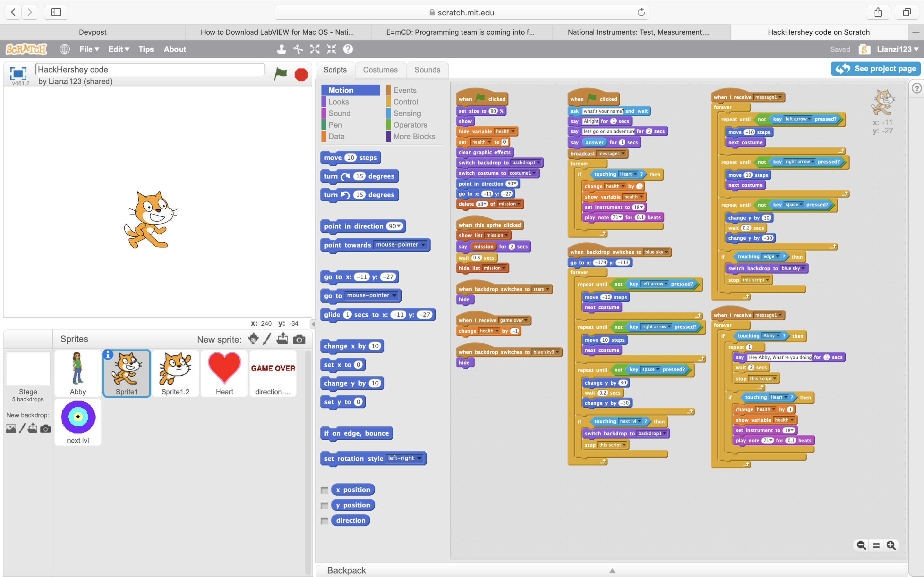The height and width of the screenshot is (577, 924).
Task: Click the Grow sprite tool icon
Action: 315,49
